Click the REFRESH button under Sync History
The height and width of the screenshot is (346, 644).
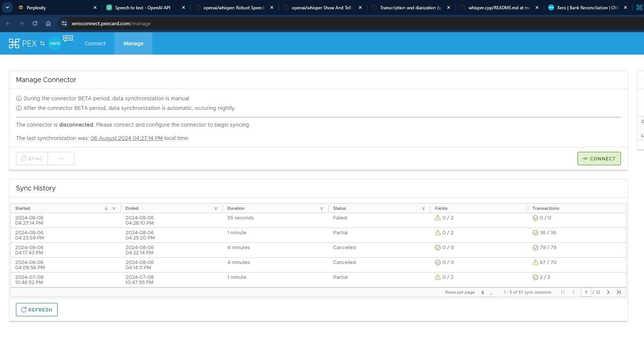tap(37, 310)
